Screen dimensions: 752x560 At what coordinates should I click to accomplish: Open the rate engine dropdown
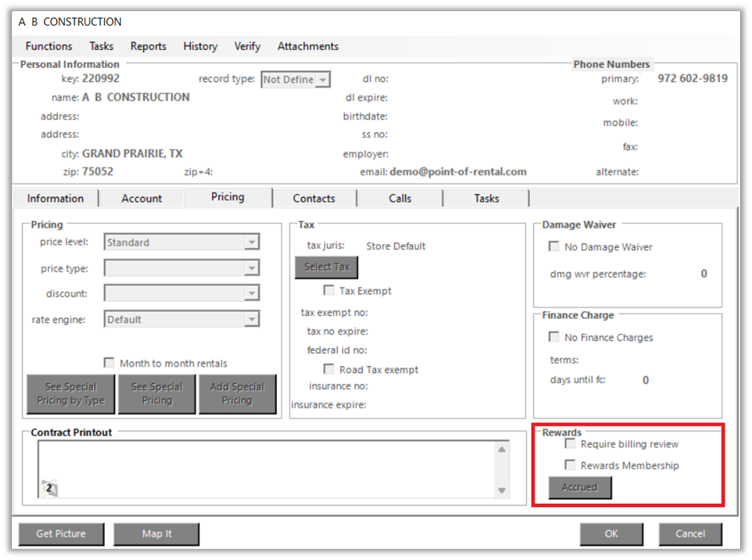coord(252,320)
